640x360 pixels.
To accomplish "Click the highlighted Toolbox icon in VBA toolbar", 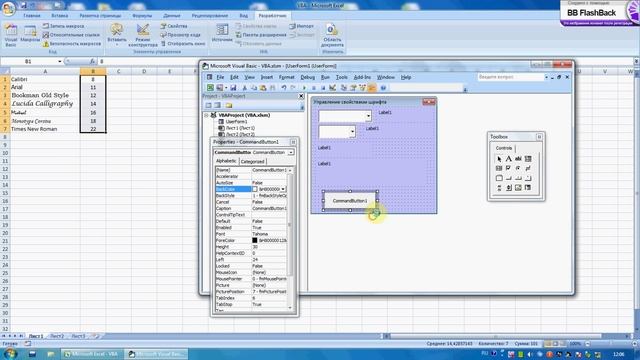I will 372,88.
